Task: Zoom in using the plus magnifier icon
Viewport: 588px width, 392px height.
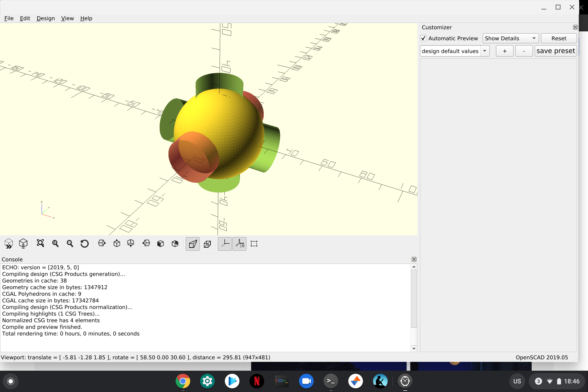Action: [55, 243]
